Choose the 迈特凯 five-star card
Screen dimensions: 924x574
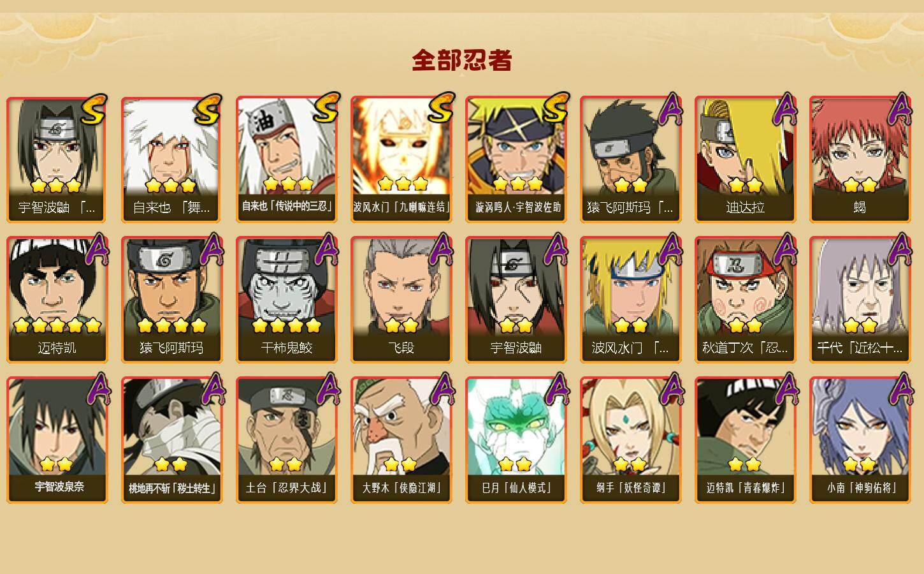tap(57, 300)
